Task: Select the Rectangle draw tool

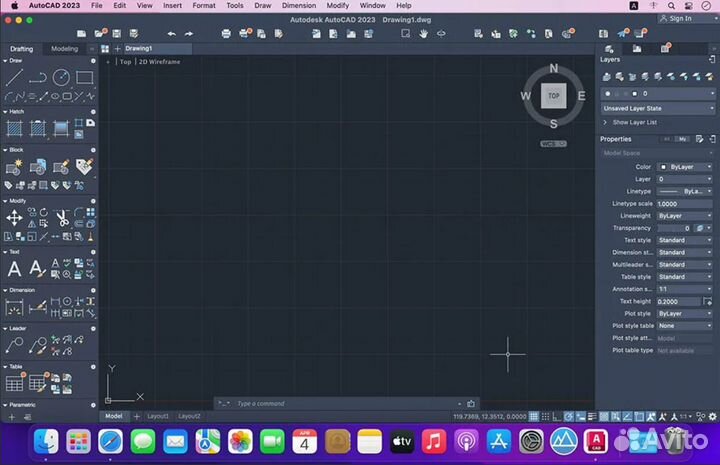Action: 84,78
